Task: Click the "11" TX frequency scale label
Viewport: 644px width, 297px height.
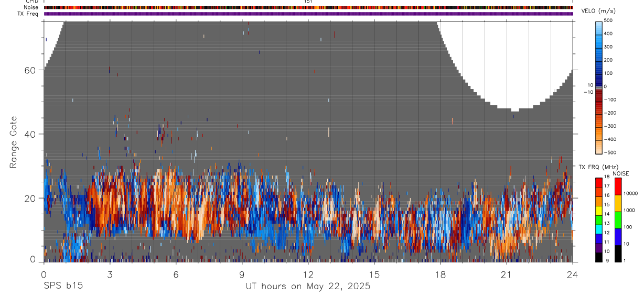Action: point(606,243)
